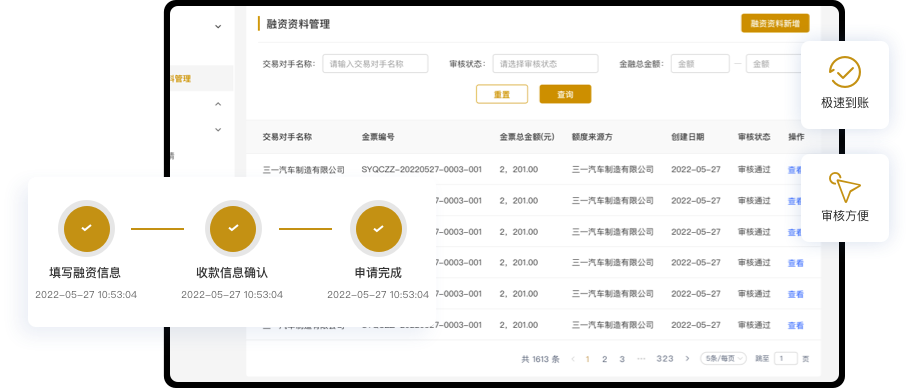Click the 极速到账 card label
This screenshot has height=388, width=909.
(x=845, y=103)
